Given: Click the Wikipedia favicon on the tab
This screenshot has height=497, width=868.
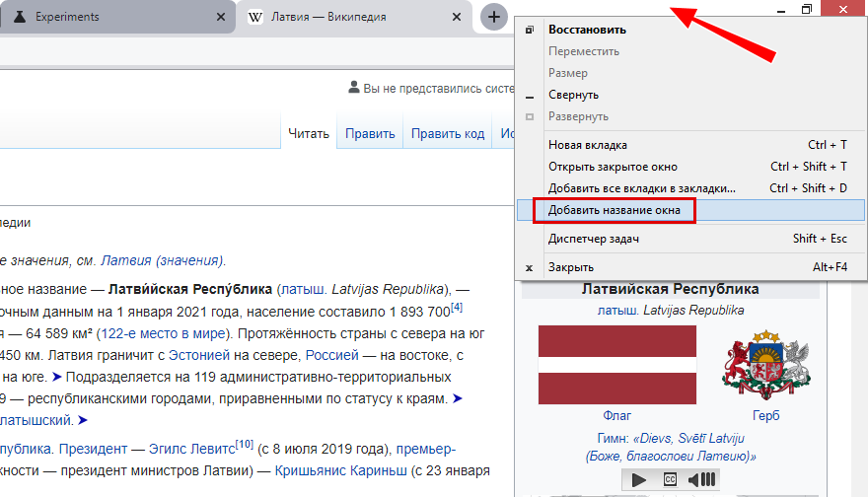Looking at the screenshot, I should click(255, 17).
